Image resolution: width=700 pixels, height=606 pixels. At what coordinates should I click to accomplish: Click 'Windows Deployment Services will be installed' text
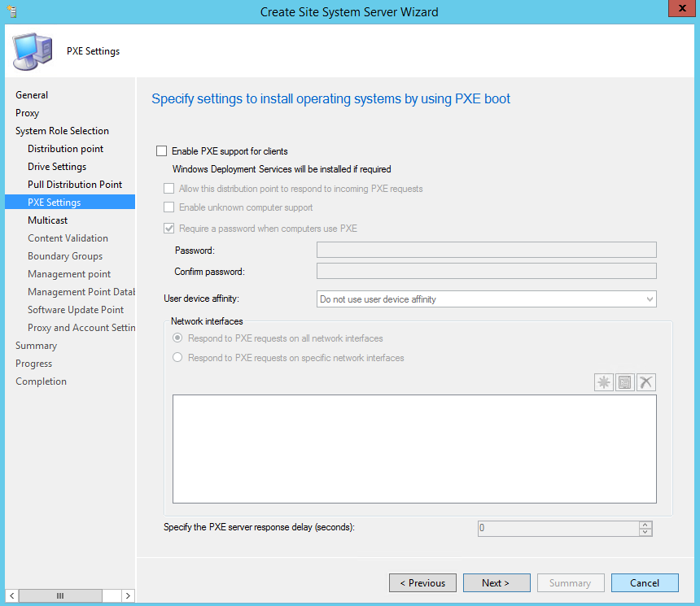(x=282, y=169)
